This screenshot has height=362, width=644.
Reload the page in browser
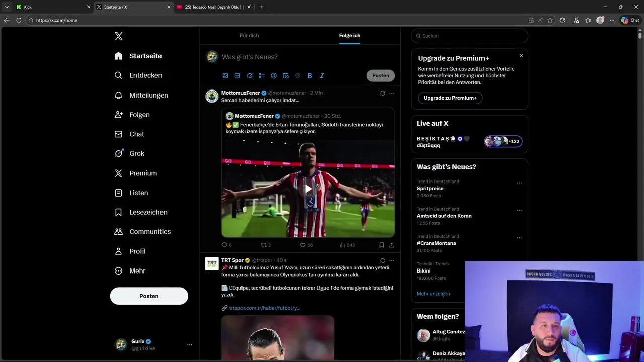[x=19, y=20]
